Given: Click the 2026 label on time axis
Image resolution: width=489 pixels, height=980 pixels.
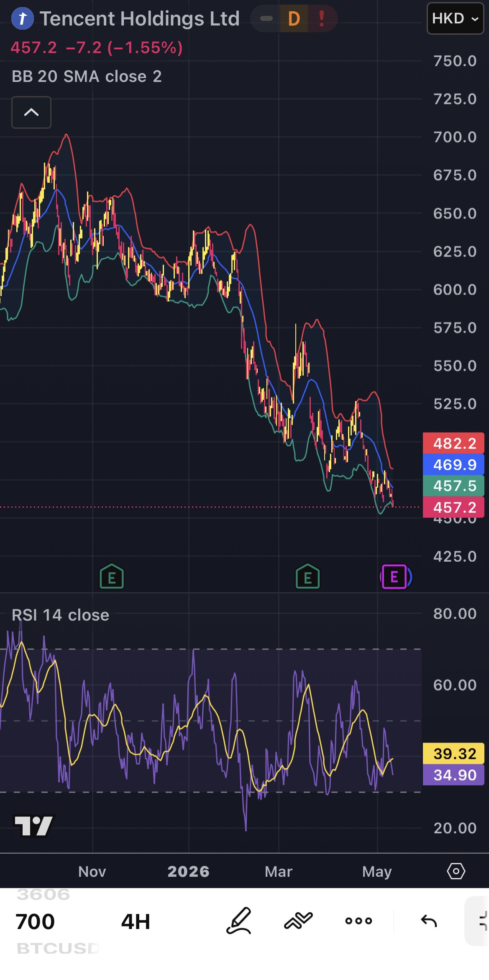Looking at the screenshot, I should [189, 871].
